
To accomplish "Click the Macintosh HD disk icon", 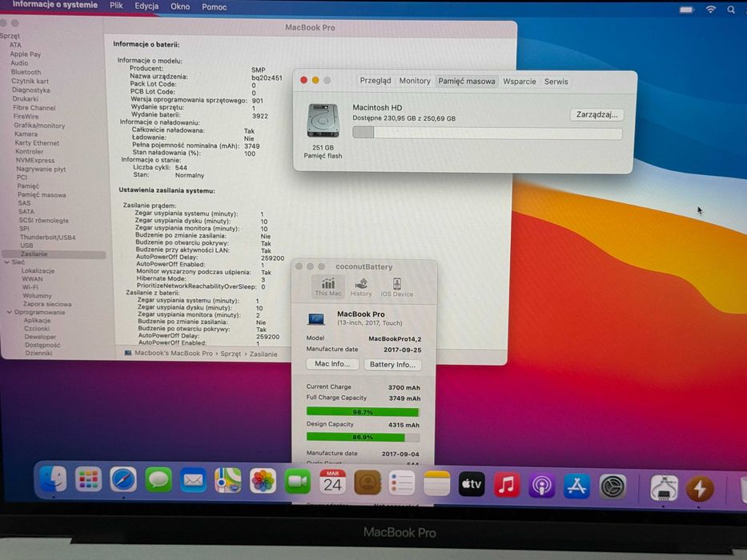I will [x=323, y=121].
